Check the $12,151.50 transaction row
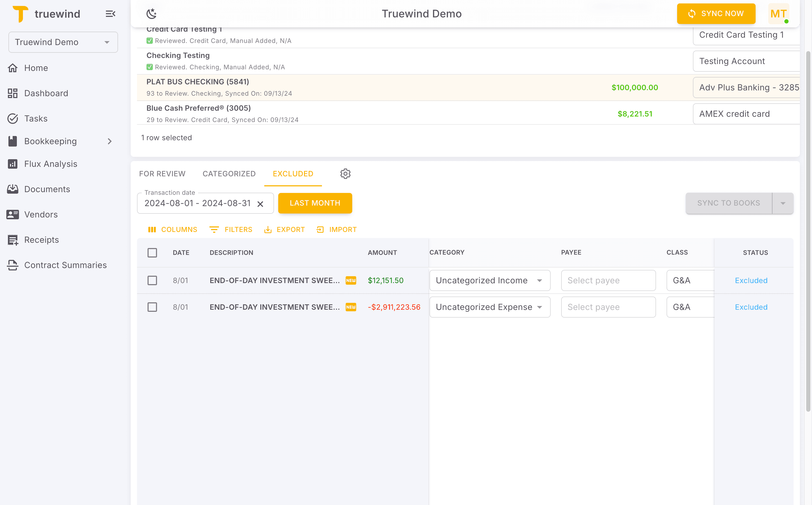This screenshot has height=505, width=812. click(152, 280)
